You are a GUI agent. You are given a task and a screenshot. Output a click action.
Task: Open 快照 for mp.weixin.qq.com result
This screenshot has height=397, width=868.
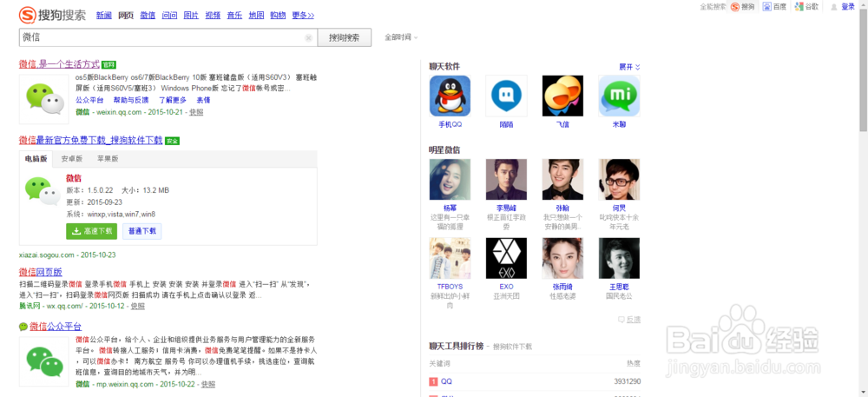click(x=208, y=384)
